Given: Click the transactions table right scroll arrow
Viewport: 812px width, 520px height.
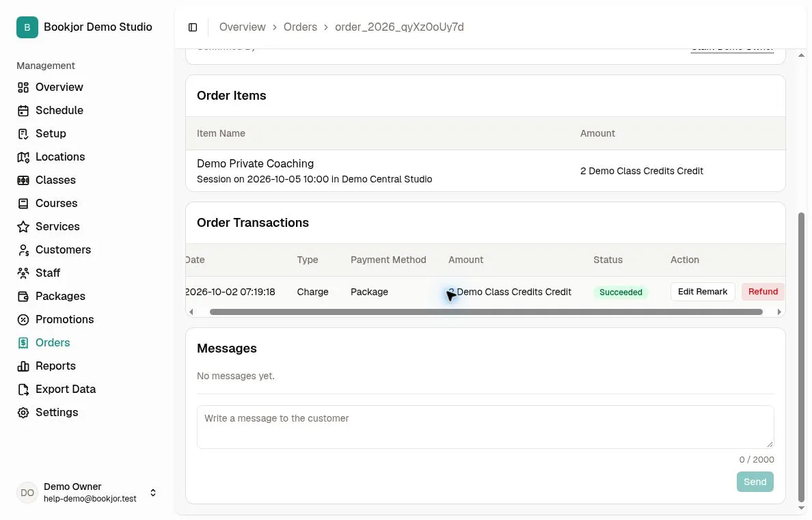Looking at the screenshot, I should (x=779, y=312).
